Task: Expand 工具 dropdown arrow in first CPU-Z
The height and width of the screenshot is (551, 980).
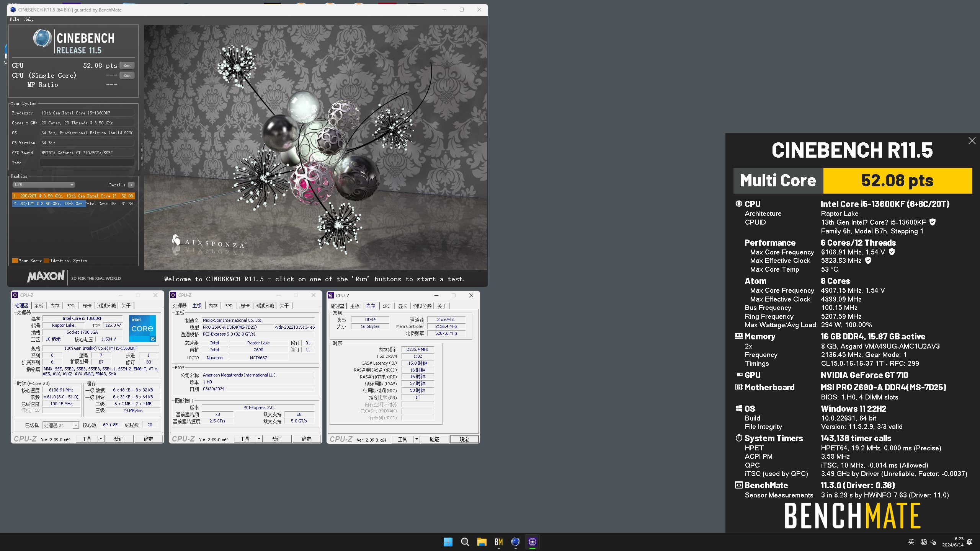Action: 101,439
